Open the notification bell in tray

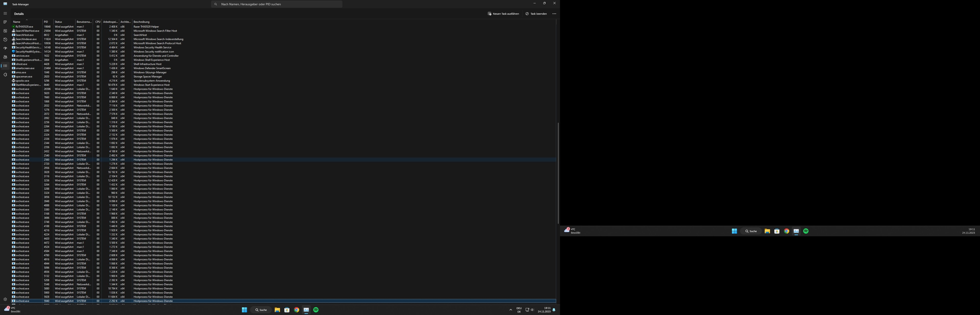coord(554,310)
